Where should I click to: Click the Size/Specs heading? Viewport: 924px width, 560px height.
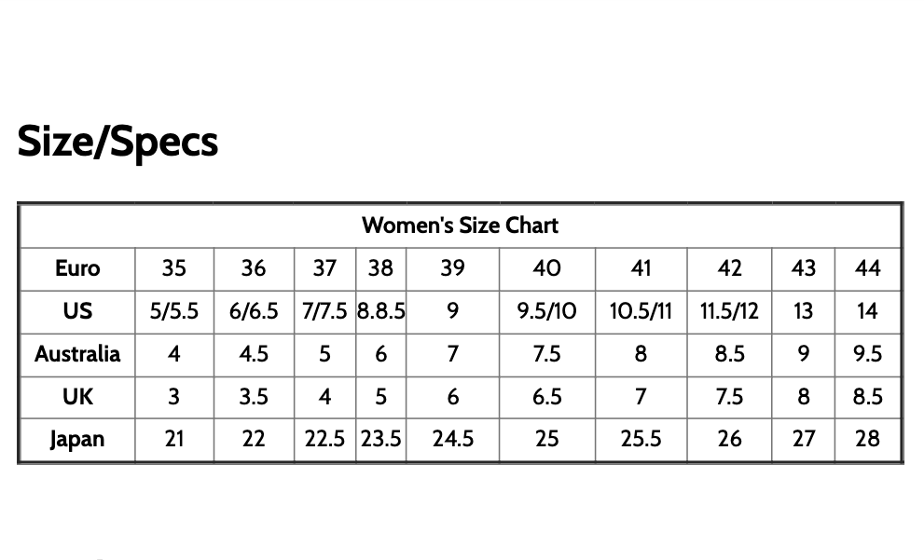pos(117,142)
